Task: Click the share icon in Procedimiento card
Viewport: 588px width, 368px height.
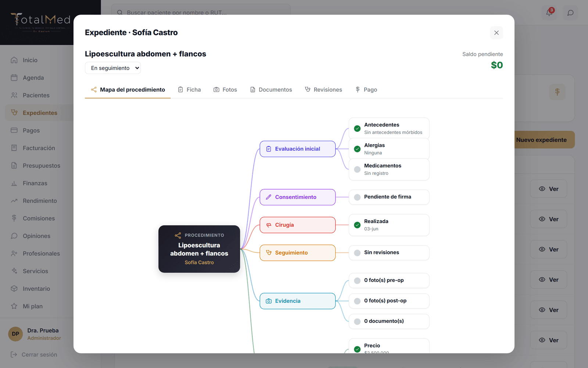Action: click(178, 236)
